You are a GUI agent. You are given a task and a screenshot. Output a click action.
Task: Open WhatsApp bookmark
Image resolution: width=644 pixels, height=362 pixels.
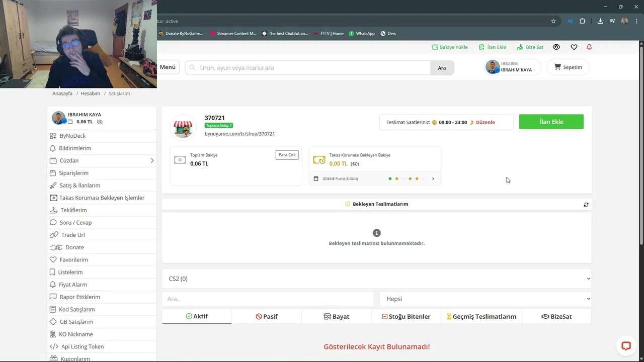[x=362, y=34]
